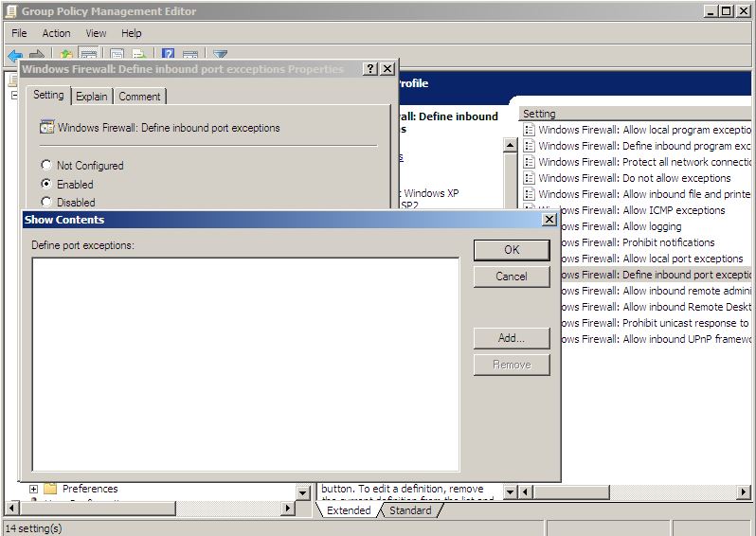Switch to the Setting tab
This screenshot has height=536, width=756.
point(48,95)
